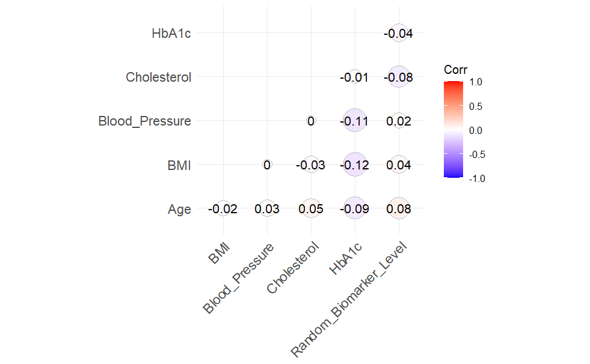The width and height of the screenshot is (590, 364).
Task: Click the 1.0 legend tick label
Action: 476,82
